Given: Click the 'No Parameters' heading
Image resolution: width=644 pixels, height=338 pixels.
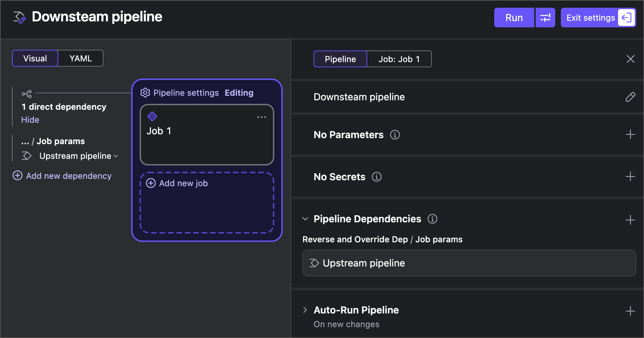Looking at the screenshot, I should pos(349,135).
